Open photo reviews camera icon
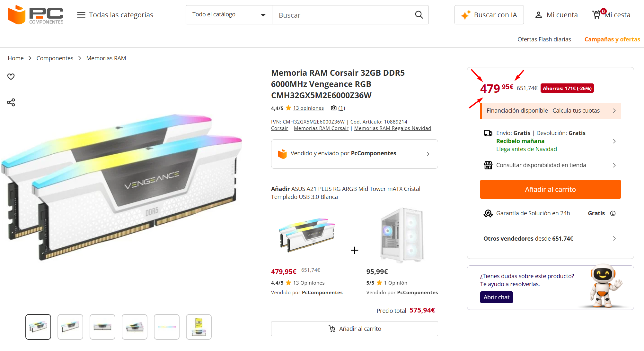 (x=334, y=108)
